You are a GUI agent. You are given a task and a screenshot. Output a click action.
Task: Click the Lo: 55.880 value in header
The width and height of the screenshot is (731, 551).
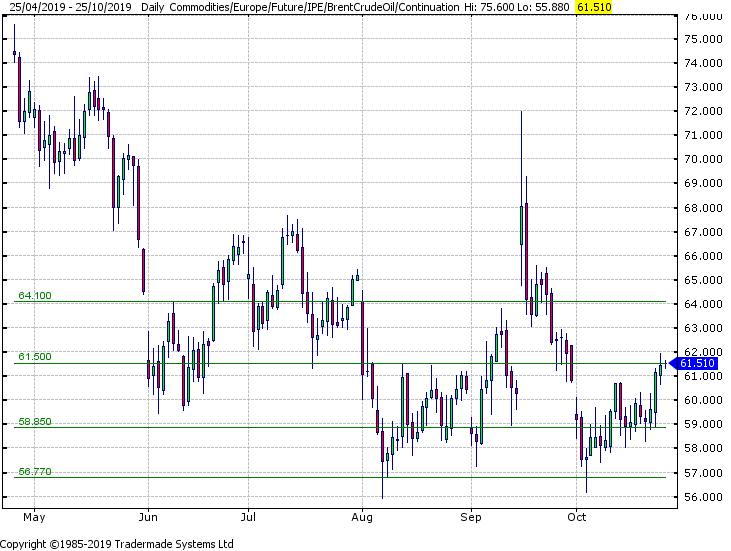click(542, 7)
